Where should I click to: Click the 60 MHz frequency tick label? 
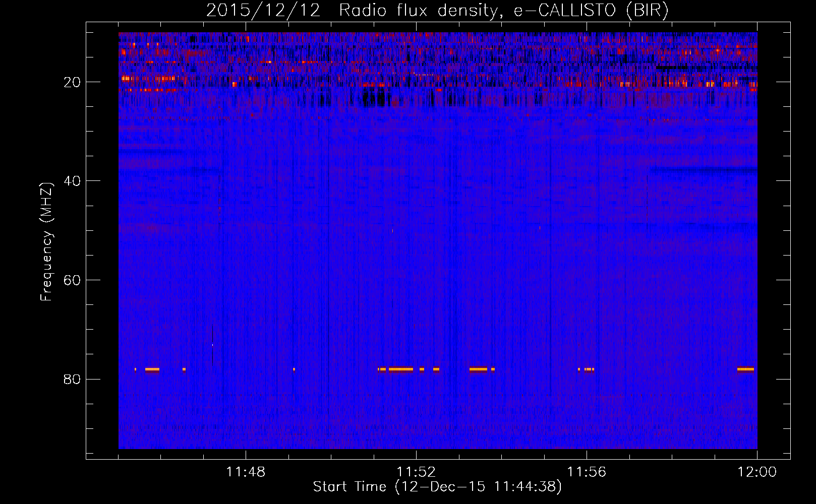click(72, 280)
